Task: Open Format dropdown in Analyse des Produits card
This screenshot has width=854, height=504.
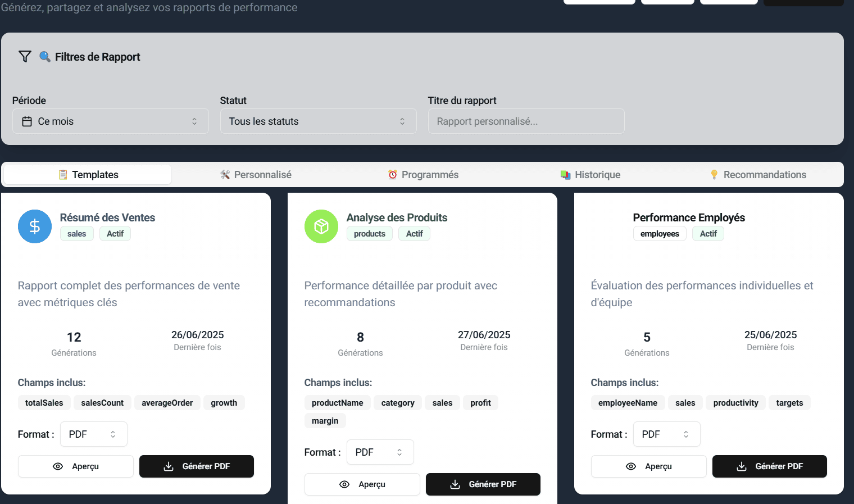Action: point(380,452)
